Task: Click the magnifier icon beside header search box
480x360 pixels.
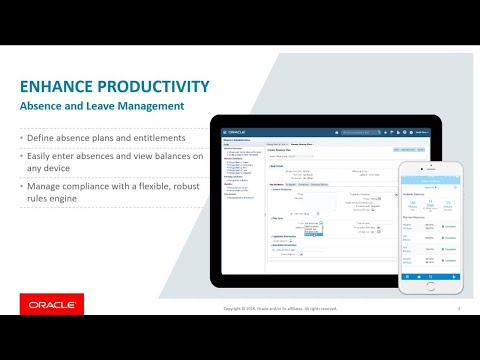Action: click(x=379, y=132)
